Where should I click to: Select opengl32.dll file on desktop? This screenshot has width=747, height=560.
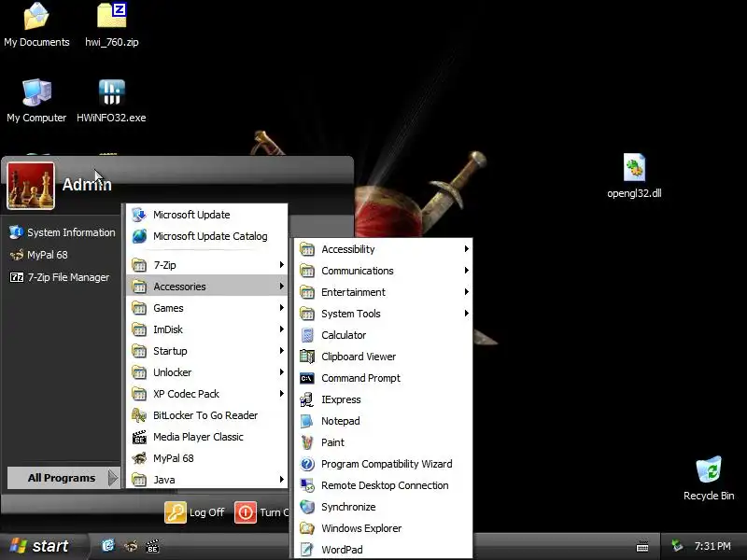(634, 175)
